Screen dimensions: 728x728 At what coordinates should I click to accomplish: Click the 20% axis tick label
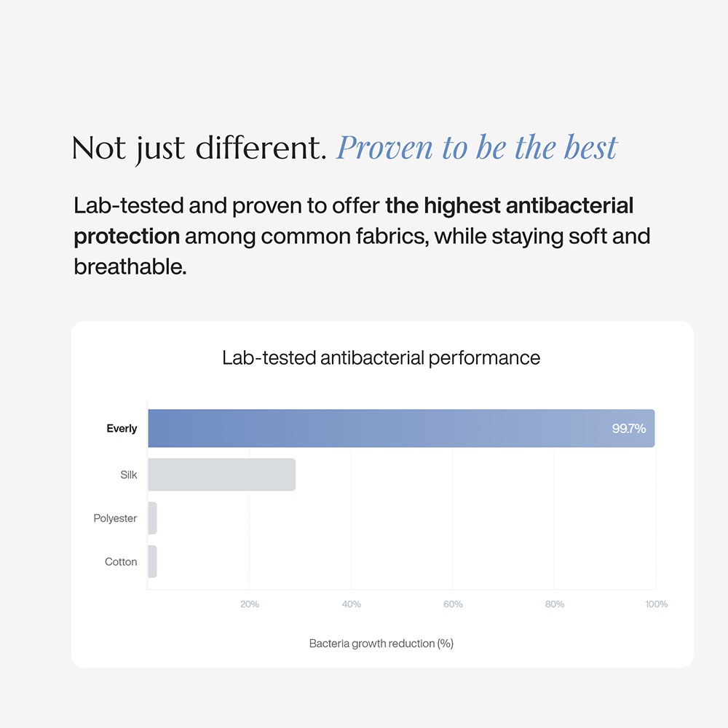250,604
